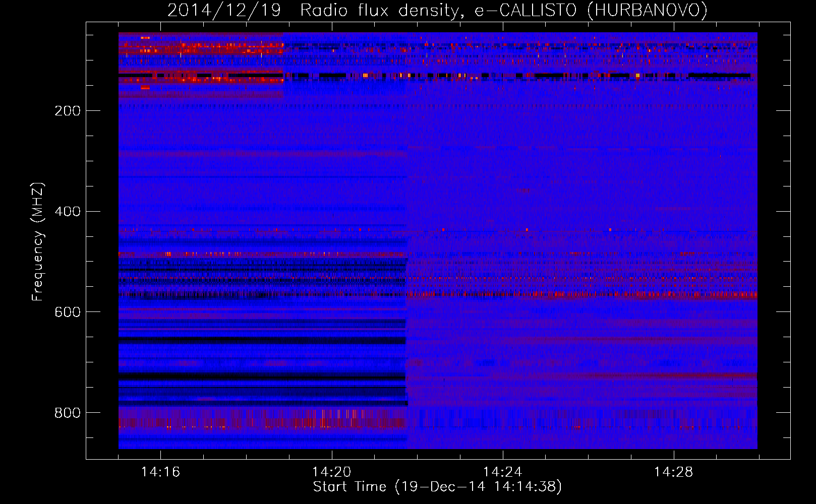Click the 400 frequency tick label
The image size is (816, 504).
[68, 211]
